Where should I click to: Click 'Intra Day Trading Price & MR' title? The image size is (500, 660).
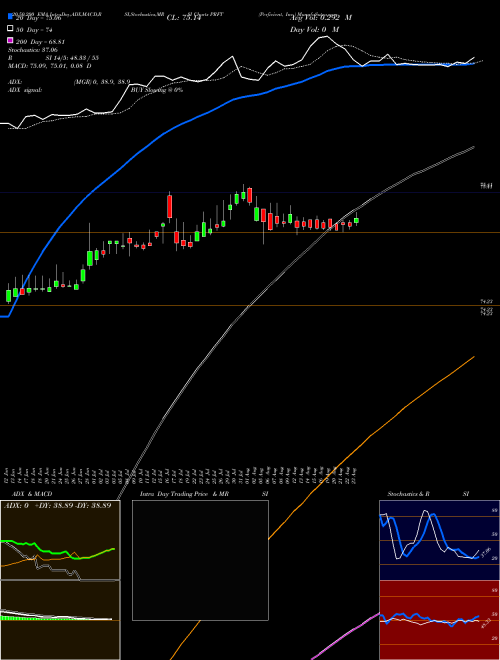pos(184,494)
